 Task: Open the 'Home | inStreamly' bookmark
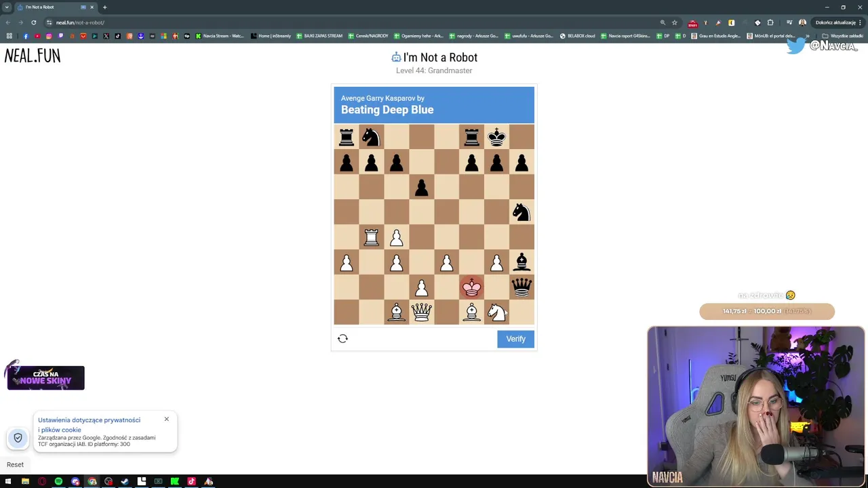coord(271,36)
